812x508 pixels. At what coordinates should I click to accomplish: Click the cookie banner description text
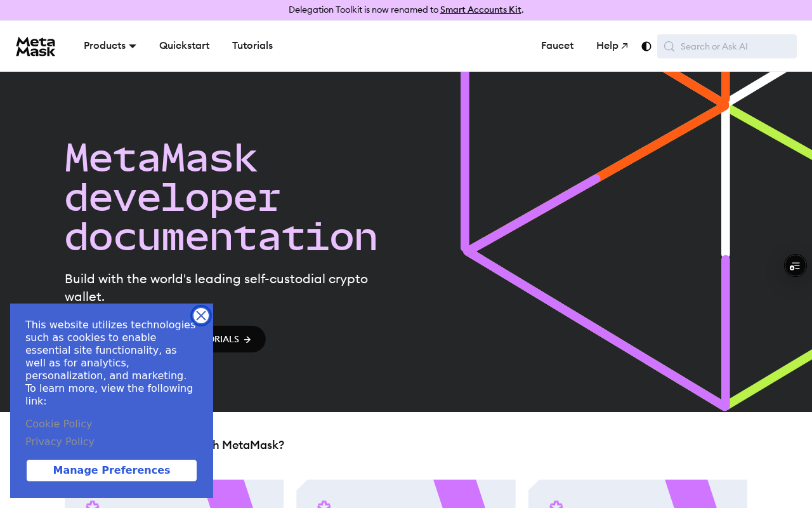[110, 363]
